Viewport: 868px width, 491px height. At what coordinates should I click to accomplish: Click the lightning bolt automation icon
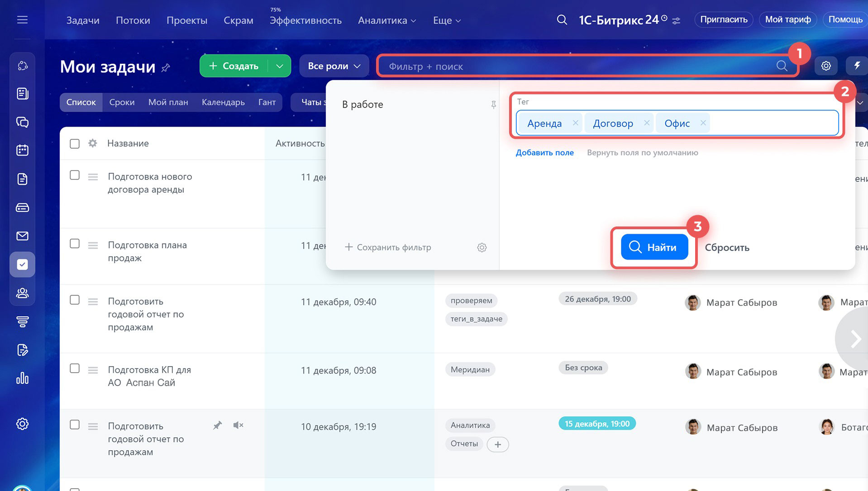tap(857, 66)
